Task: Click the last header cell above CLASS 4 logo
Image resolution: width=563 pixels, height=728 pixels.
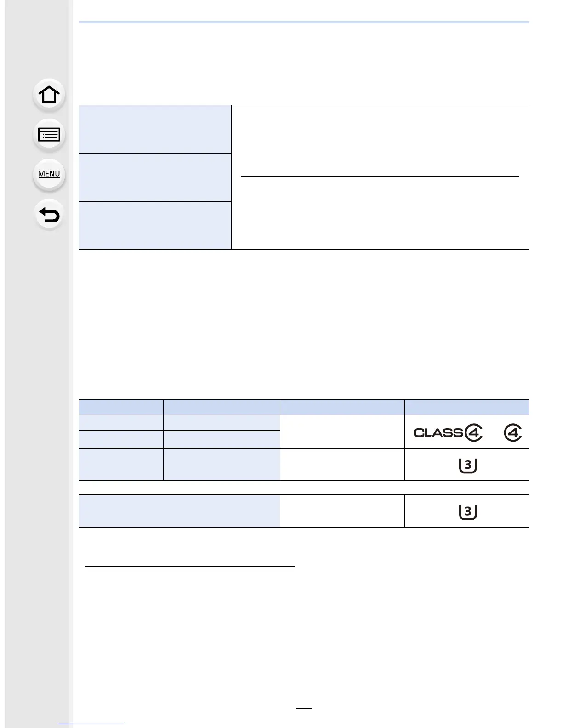Action: [467, 407]
